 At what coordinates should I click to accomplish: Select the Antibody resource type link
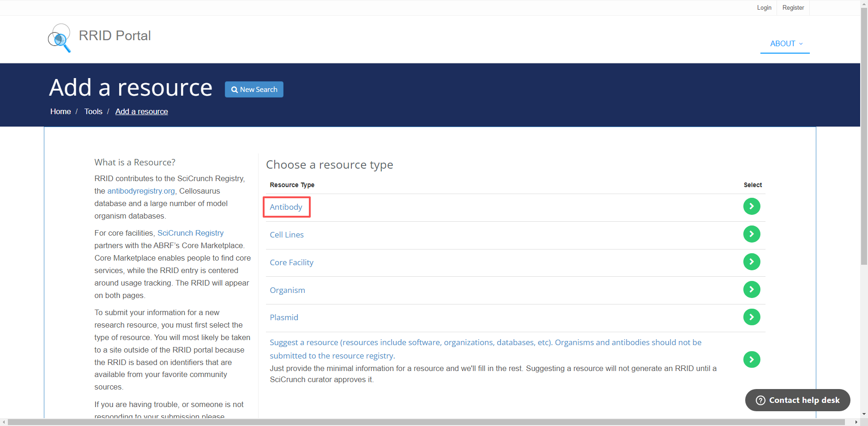[286, 207]
